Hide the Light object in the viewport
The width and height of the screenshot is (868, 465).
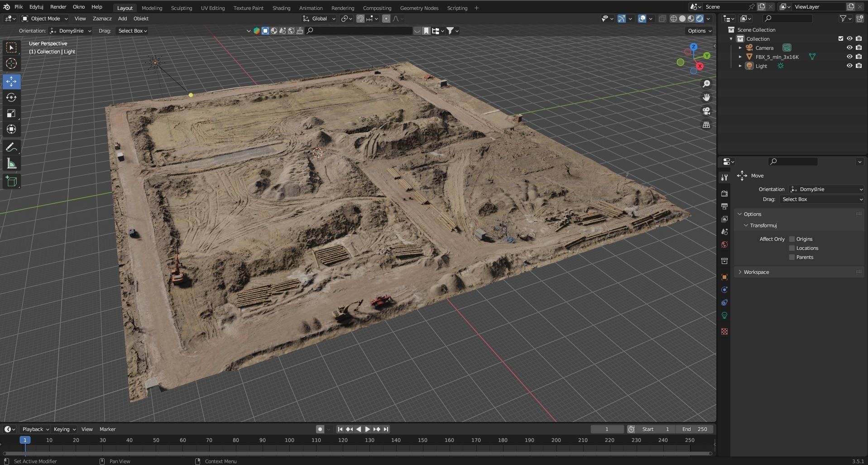(x=849, y=66)
